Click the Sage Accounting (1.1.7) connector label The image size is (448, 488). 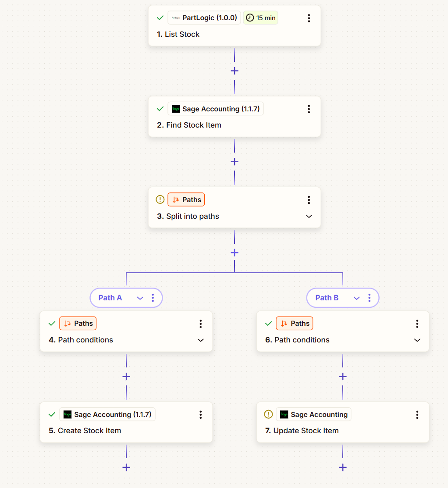point(221,108)
